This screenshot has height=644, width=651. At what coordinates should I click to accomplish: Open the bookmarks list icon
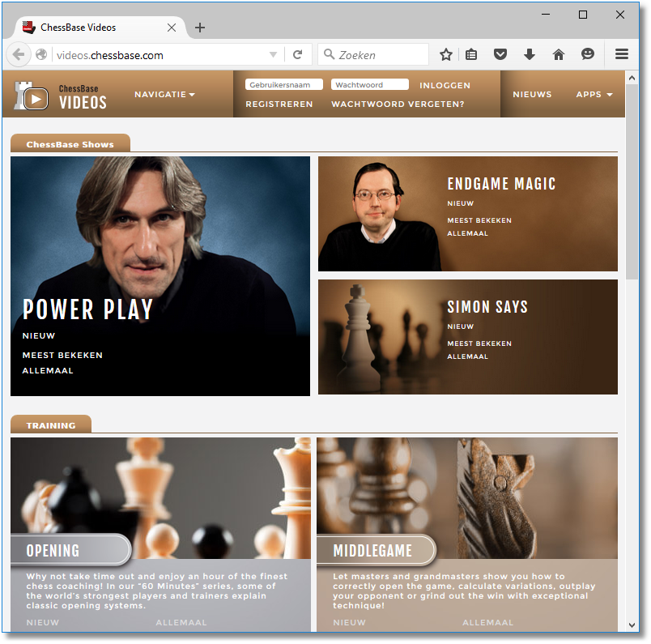pos(471,55)
